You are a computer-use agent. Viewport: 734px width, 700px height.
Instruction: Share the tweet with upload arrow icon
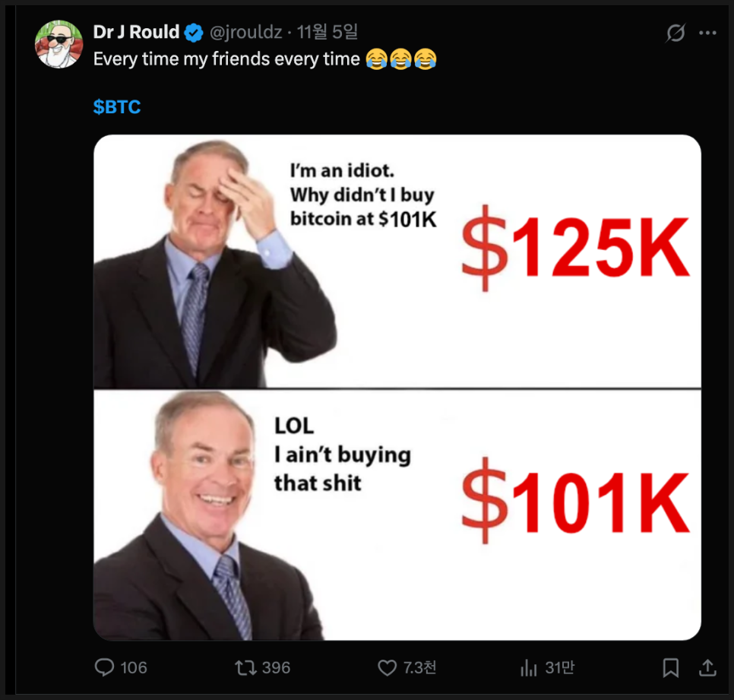[x=708, y=667]
